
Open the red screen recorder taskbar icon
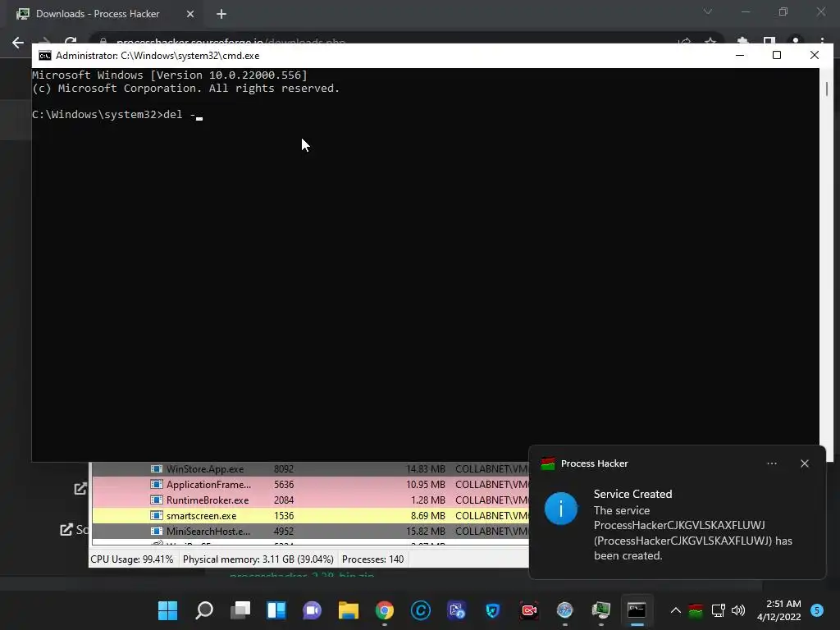[529, 610]
